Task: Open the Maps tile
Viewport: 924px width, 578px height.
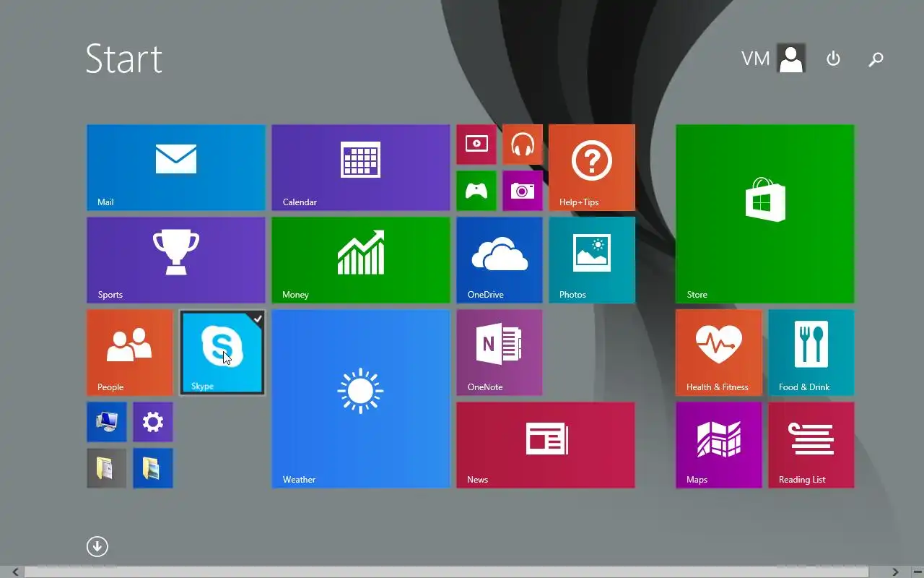Action: click(719, 445)
